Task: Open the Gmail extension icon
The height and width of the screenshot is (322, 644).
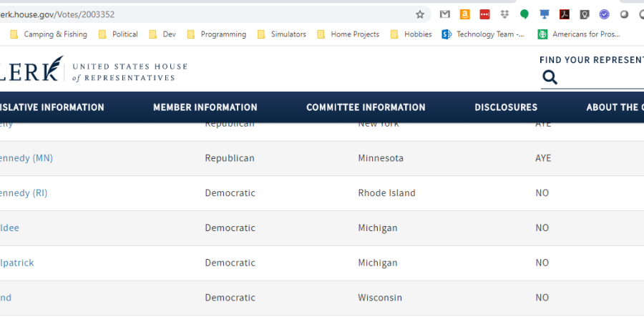Action: (x=445, y=15)
